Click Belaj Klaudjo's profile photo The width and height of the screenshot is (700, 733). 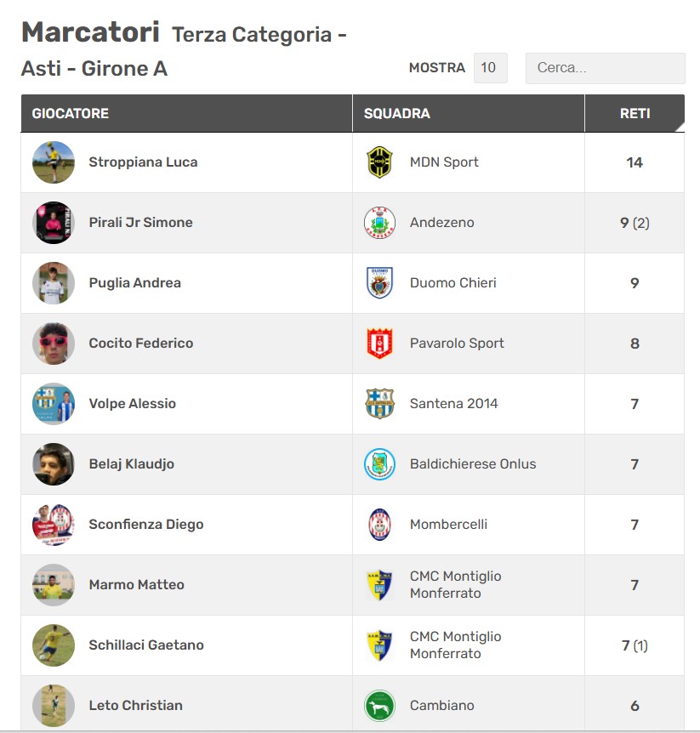54,464
